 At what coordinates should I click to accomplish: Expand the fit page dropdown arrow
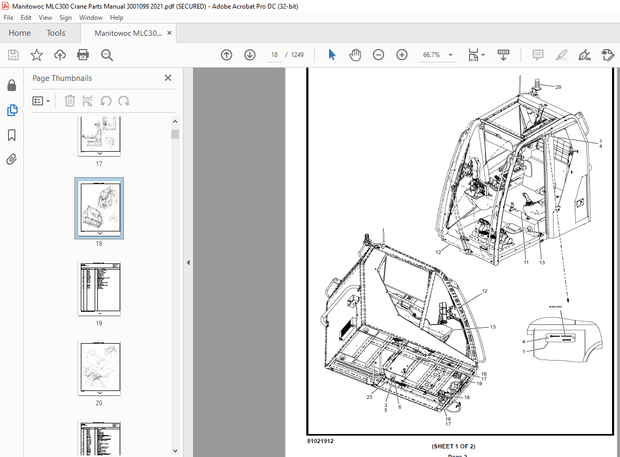483,55
